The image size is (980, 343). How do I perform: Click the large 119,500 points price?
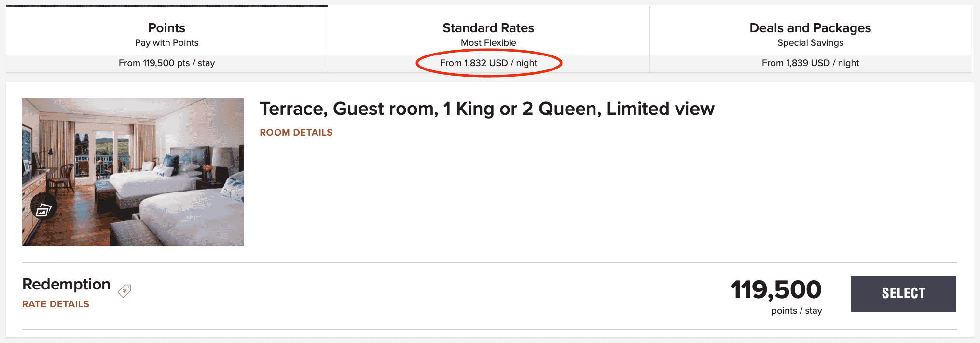click(x=775, y=290)
